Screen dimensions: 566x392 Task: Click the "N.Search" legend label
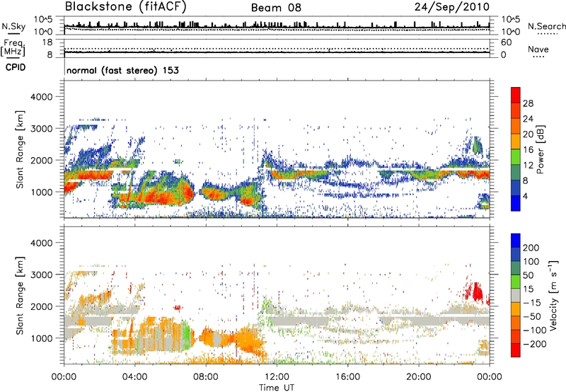[546, 26]
